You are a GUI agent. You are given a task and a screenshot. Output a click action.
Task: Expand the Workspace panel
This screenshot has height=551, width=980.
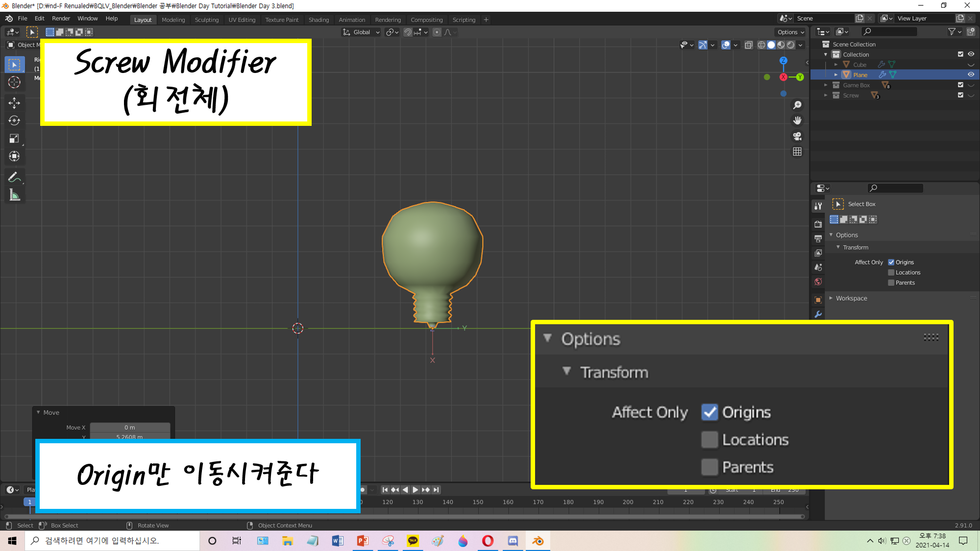pos(851,298)
